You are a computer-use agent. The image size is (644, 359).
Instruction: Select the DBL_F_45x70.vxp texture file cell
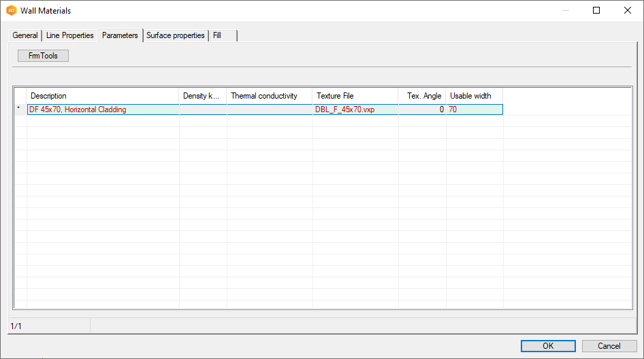click(x=355, y=109)
